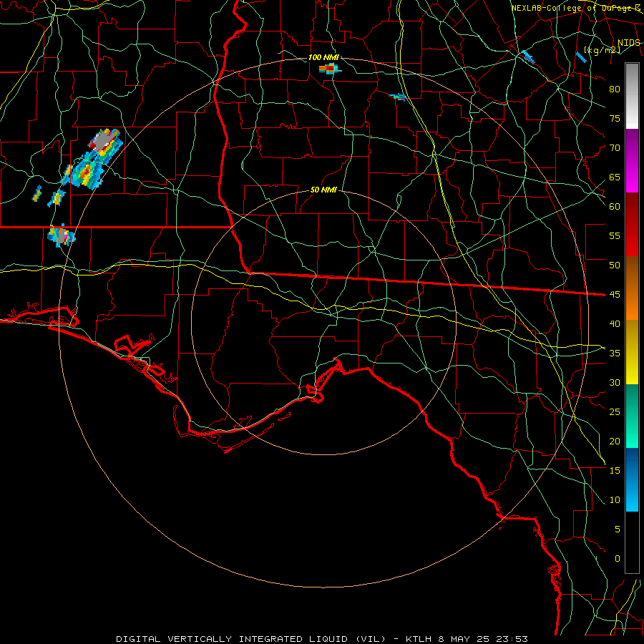The image size is (644, 644).
Task: Click the 0 value on the color scale
Action: point(618,559)
